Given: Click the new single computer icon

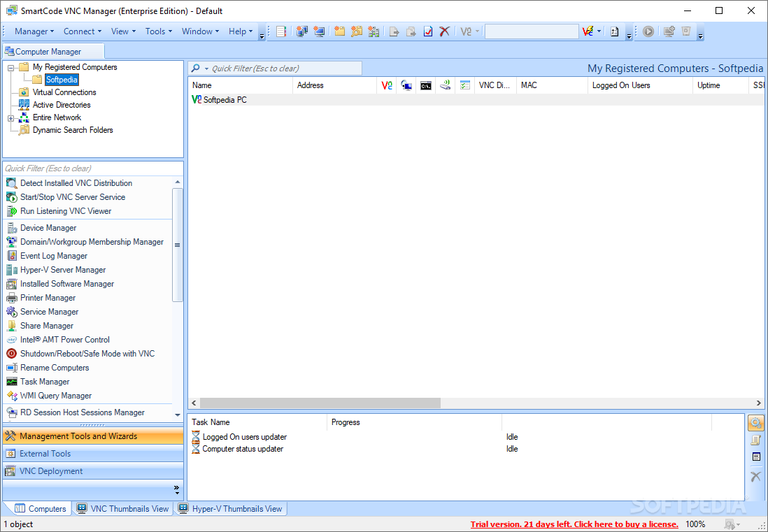Looking at the screenshot, I should click(319, 31).
